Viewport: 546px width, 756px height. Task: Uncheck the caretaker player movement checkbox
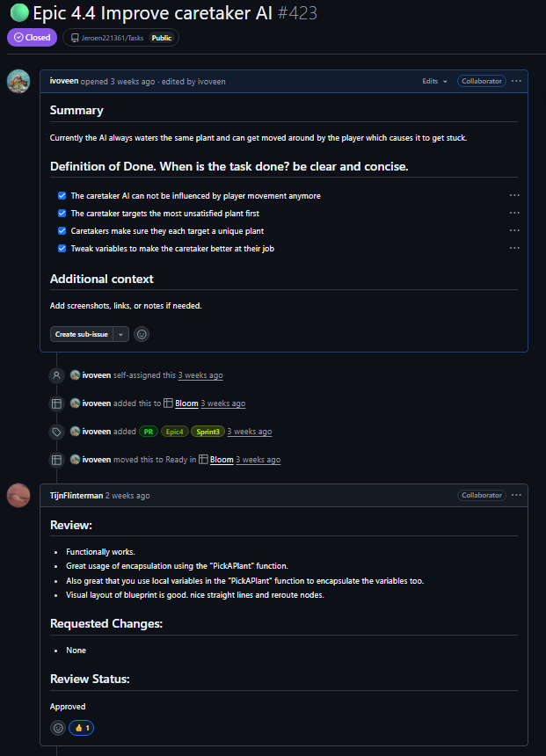click(x=62, y=195)
